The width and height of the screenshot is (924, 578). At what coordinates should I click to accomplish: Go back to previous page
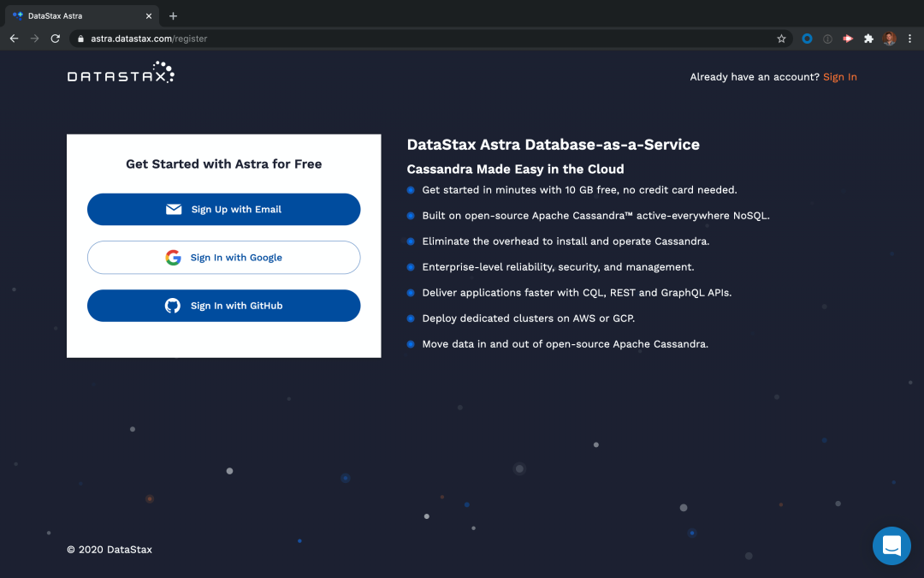tap(15, 39)
